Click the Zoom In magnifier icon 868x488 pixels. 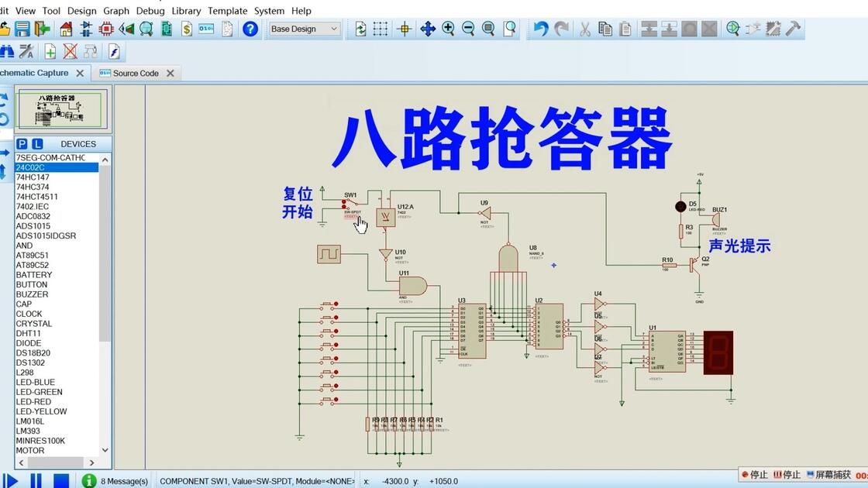[448, 29]
